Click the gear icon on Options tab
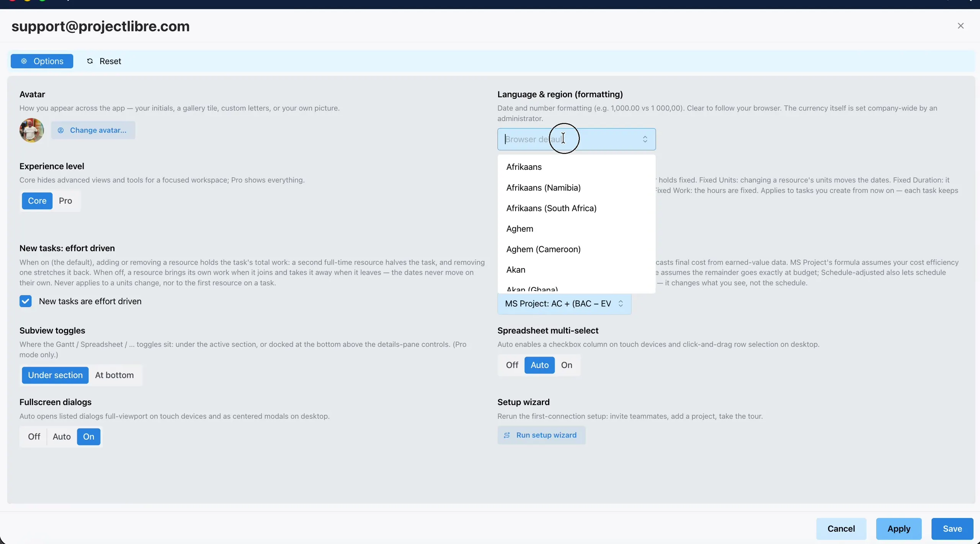The image size is (980, 544). click(x=24, y=61)
